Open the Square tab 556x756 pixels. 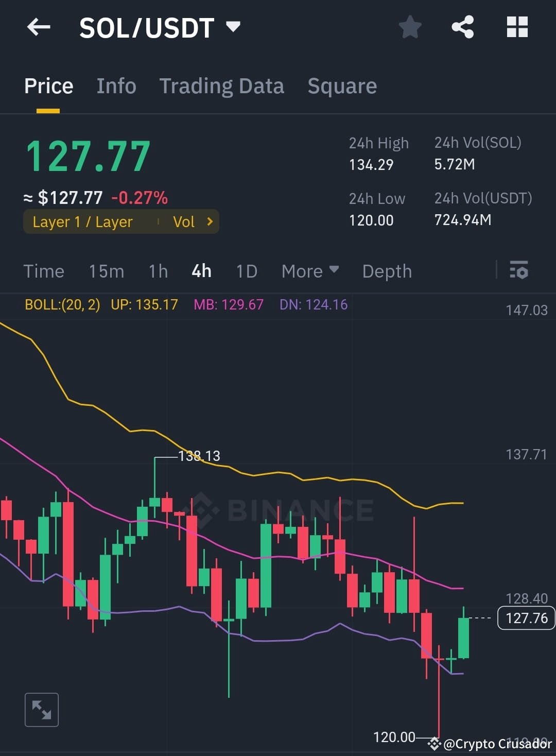[342, 85]
